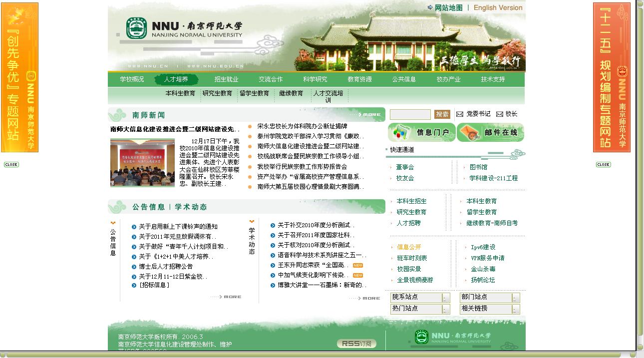Open 学科建设-211工程 link
644x358 pixels.
click(494, 178)
